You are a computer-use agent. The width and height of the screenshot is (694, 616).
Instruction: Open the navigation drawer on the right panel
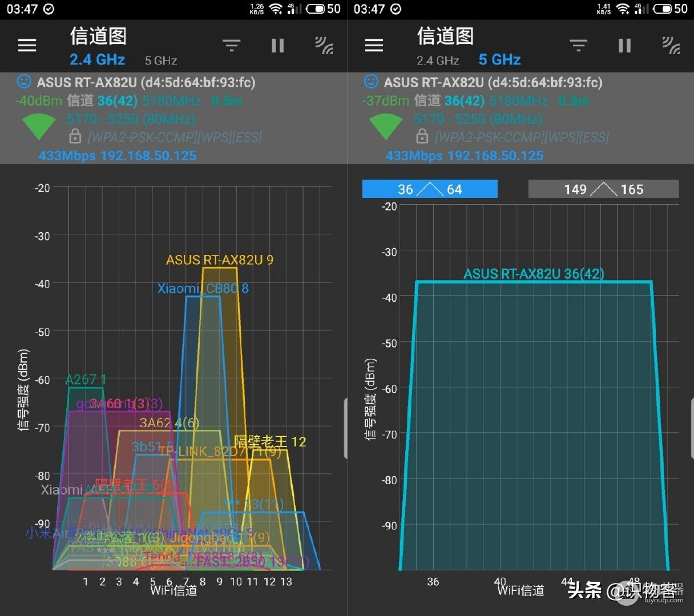pyautogui.click(x=374, y=45)
